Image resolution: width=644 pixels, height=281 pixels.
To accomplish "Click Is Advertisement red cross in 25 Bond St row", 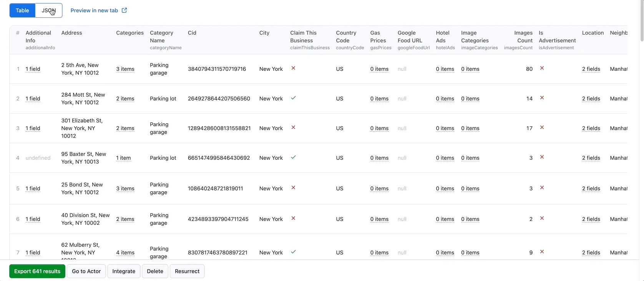I will tap(542, 187).
